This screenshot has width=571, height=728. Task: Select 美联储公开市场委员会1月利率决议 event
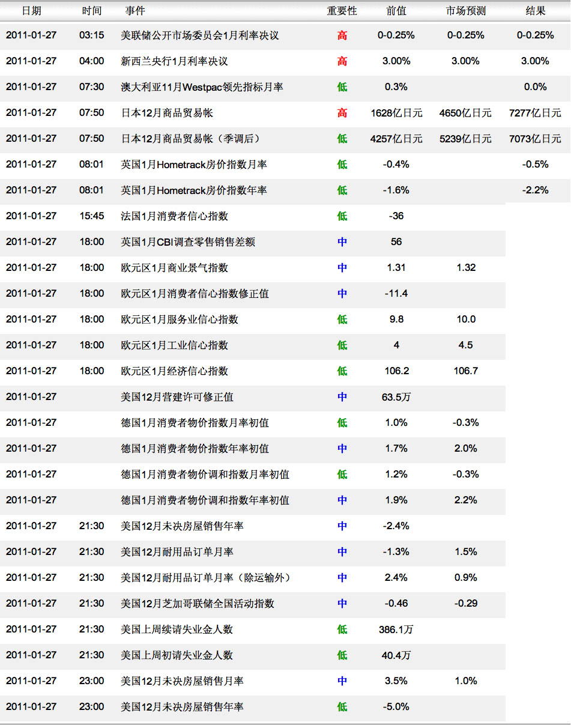(200, 35)
